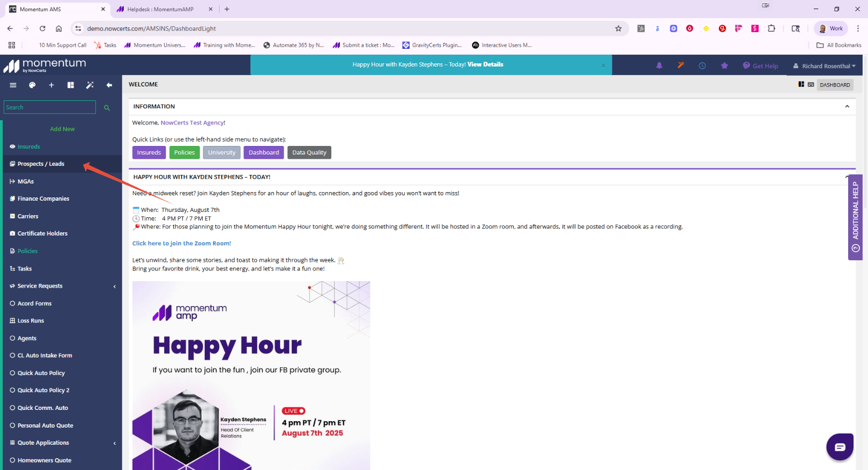The width and height of the screenshot is (868, 470).
Task: Click the NowCerts Test Agency link
Action: point(192,123)
